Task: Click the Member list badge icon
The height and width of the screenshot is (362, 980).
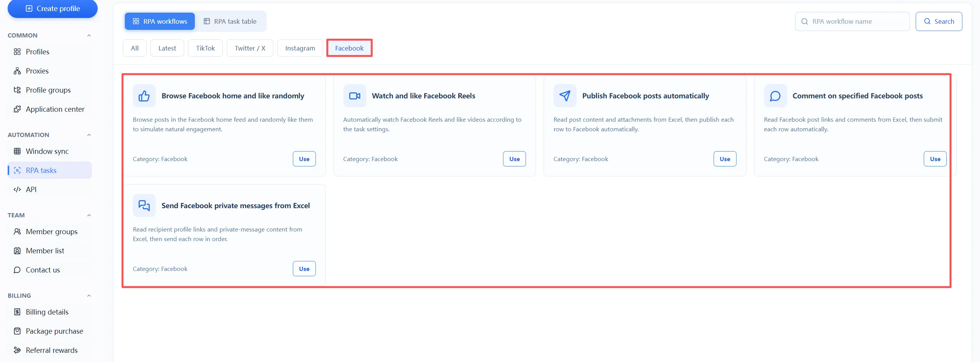Action: [x=17, y=251]
